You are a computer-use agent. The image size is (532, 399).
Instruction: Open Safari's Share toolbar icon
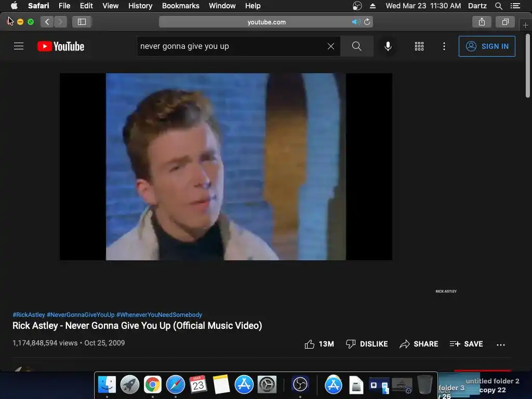pyautogui.click(x=482, y=22)
